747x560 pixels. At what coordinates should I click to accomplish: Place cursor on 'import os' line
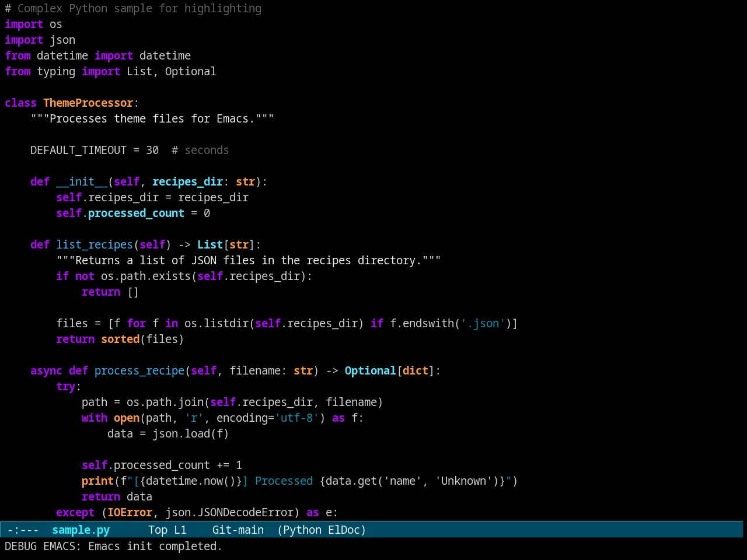coord(33,24)
